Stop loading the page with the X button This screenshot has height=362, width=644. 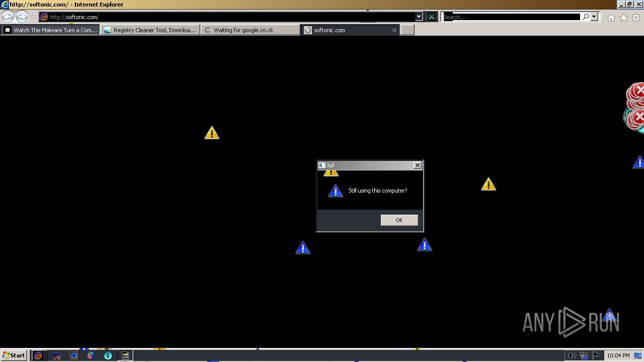[432, 17]
